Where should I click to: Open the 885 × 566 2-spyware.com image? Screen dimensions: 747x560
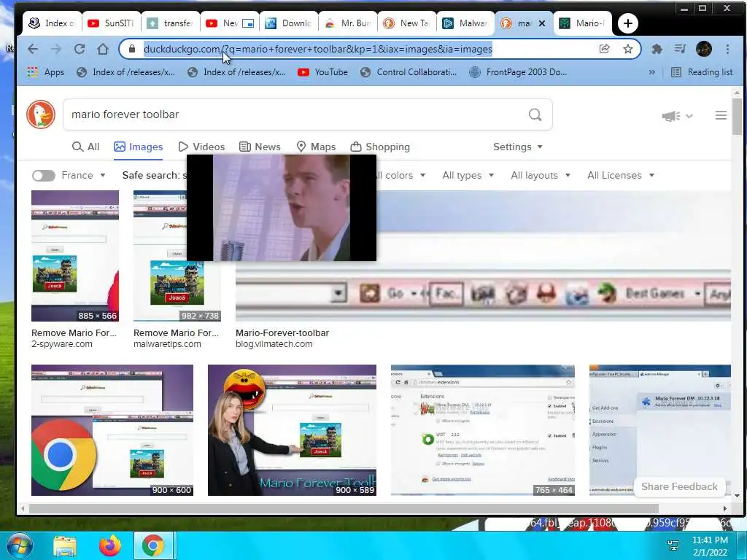click(75, 256)
